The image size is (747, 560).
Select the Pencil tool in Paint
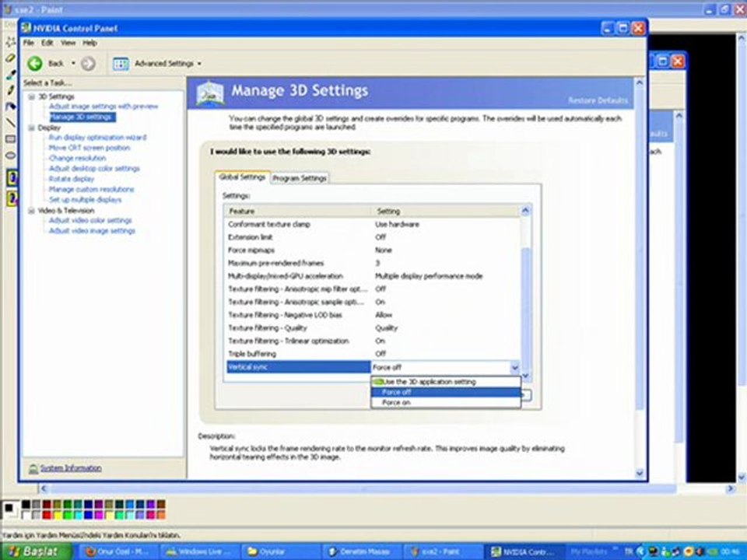coord(10,90)
